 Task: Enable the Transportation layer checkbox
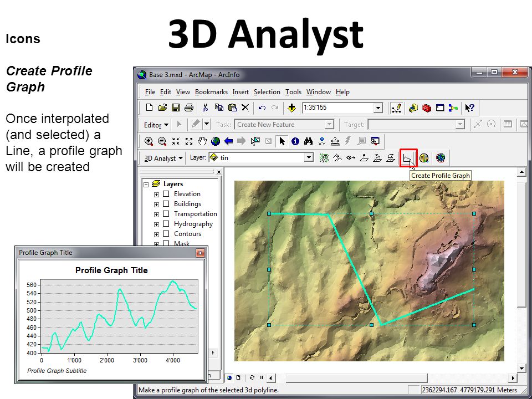[x=166, y=214]
